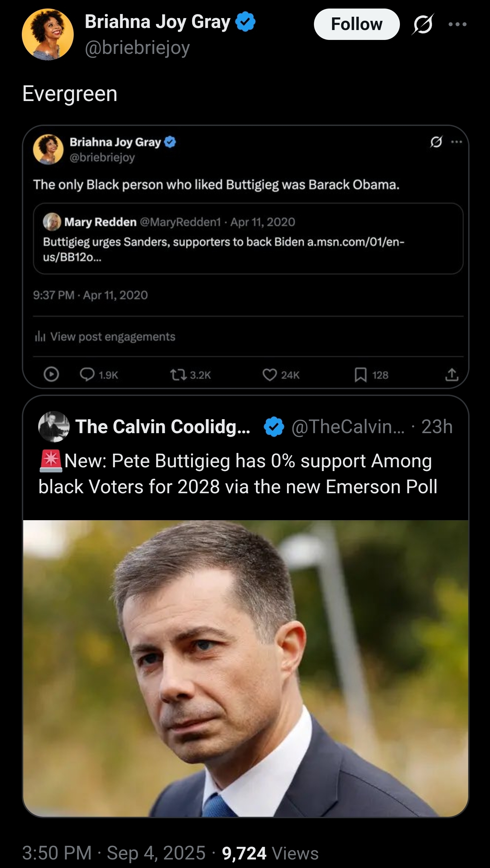Open Grok icon beside Follow button
The width and height of the screenshot is (490, 868).
click(423, 24)
